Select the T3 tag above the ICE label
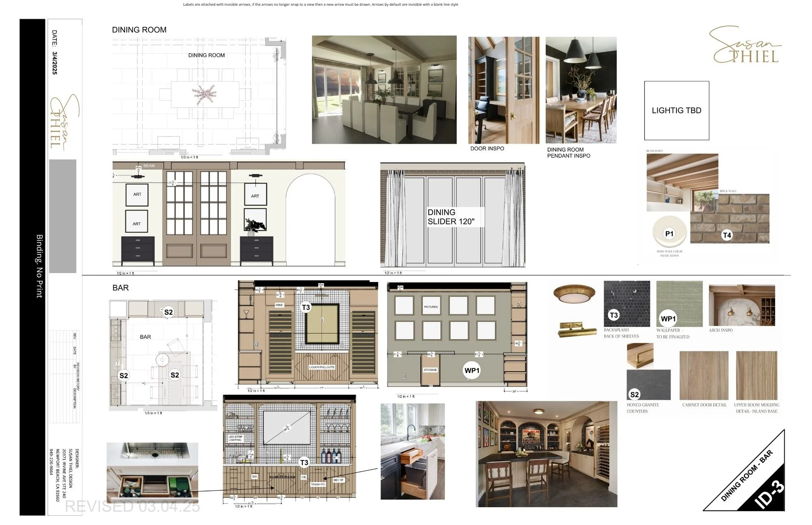This screenshot has width=812, height=525. click(x=304, y=463)
